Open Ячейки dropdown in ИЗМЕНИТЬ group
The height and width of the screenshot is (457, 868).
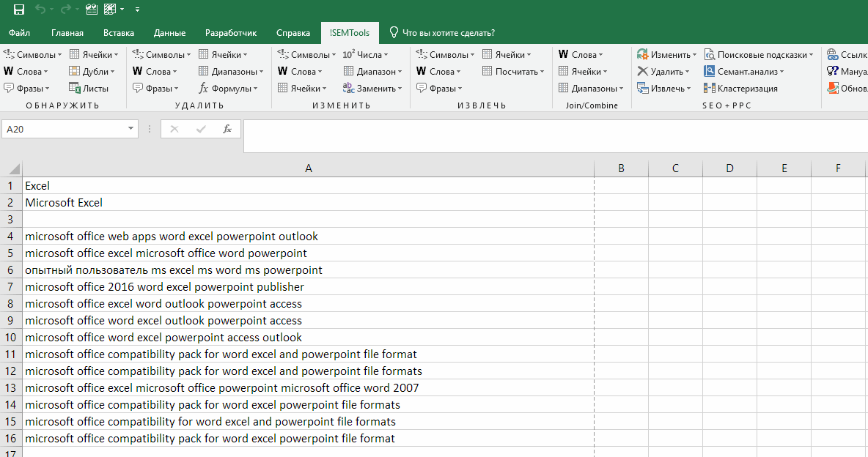coord(302,88)
